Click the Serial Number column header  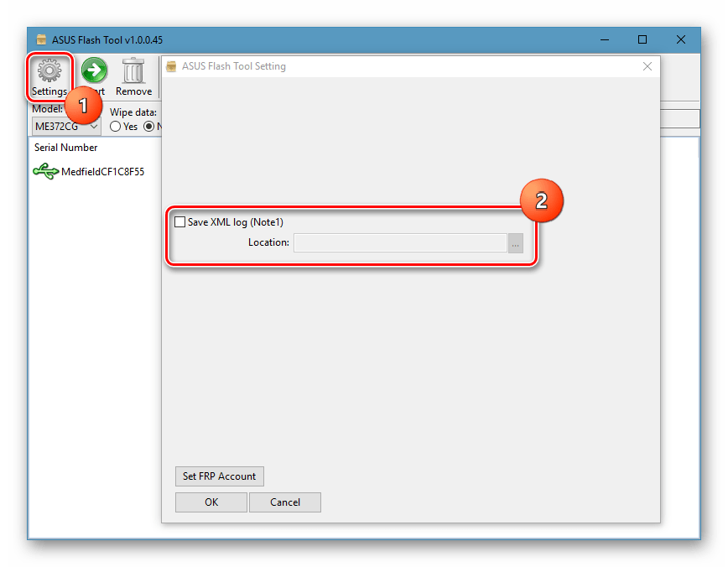click(x=66, y=148)
